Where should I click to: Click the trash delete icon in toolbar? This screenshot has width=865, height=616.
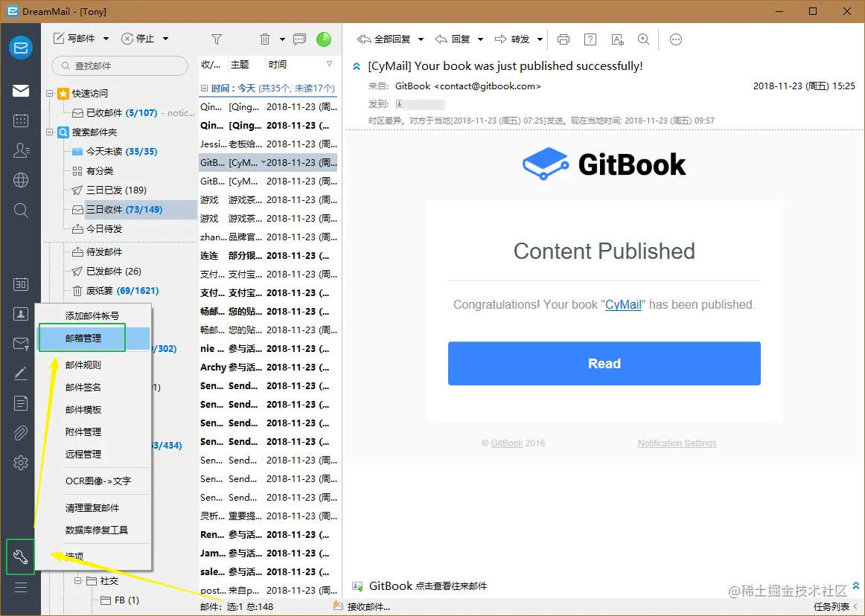tap(265, 39)
